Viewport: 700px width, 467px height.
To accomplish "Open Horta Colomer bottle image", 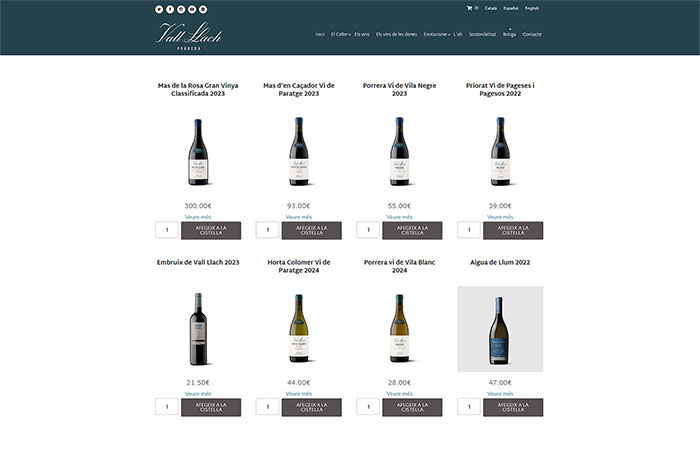I will pos(298,329).
